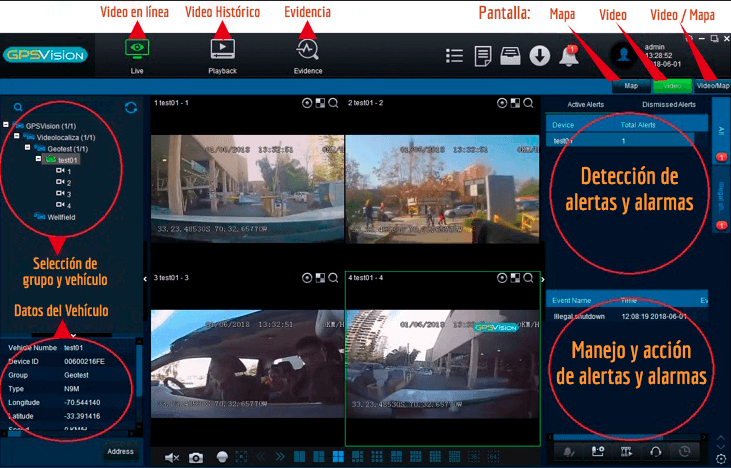Click the Address button
This screenshot has width=731, height=468.
click(x=120, y=451)
